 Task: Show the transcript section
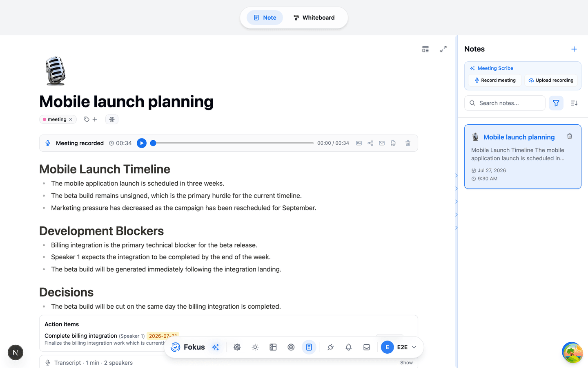coord(406,363)
